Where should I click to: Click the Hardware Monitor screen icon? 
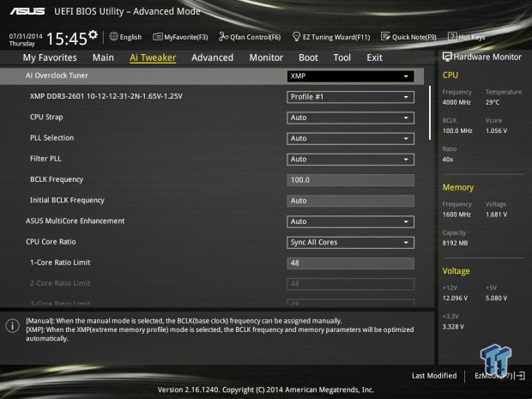coord(447,57)
